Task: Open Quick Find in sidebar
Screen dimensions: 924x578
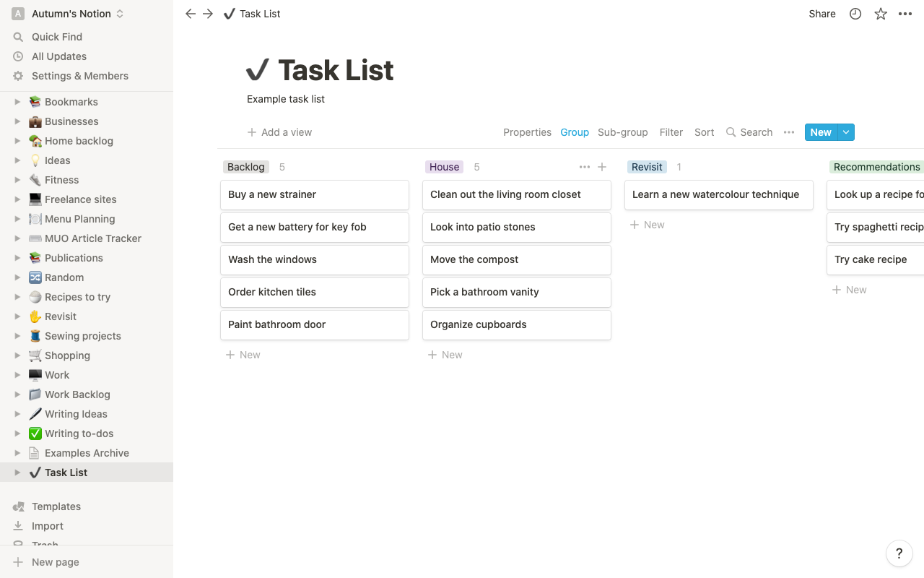Action: (57, 37)
